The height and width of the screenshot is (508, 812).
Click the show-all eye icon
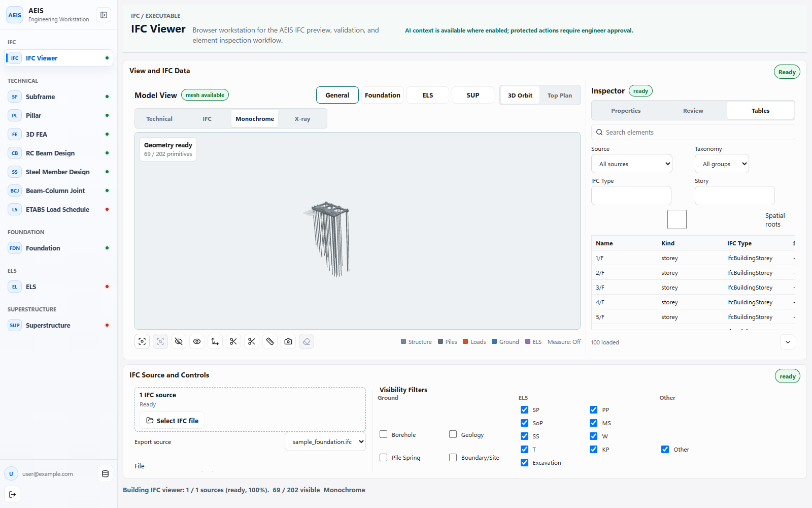click(x=197, y=341)
